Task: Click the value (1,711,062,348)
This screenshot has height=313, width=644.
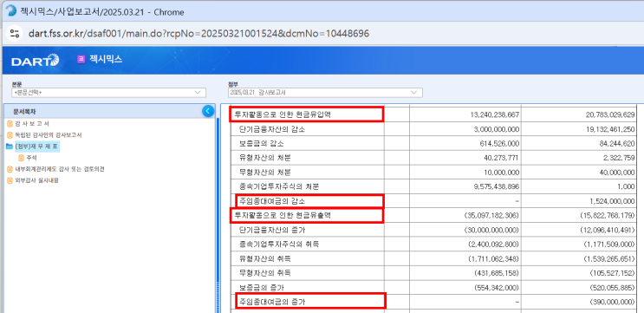Action: coord(494,258)
